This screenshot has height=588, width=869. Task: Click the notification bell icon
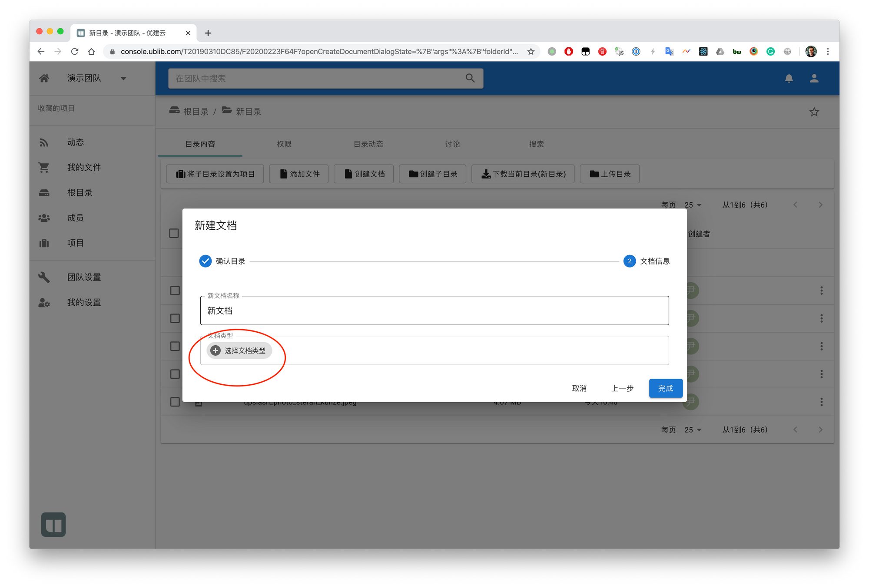pyautogui.click(x=789, y=79)
